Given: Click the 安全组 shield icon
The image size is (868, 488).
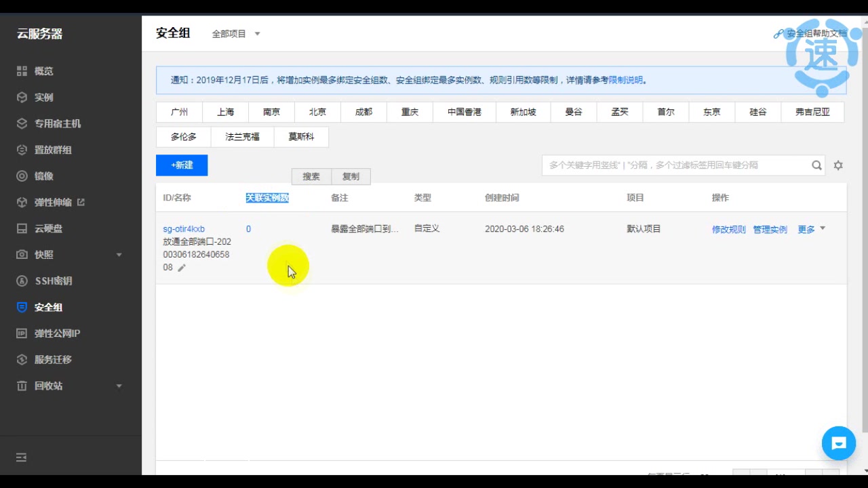Looking at the screenshot, I should [22, 307].
